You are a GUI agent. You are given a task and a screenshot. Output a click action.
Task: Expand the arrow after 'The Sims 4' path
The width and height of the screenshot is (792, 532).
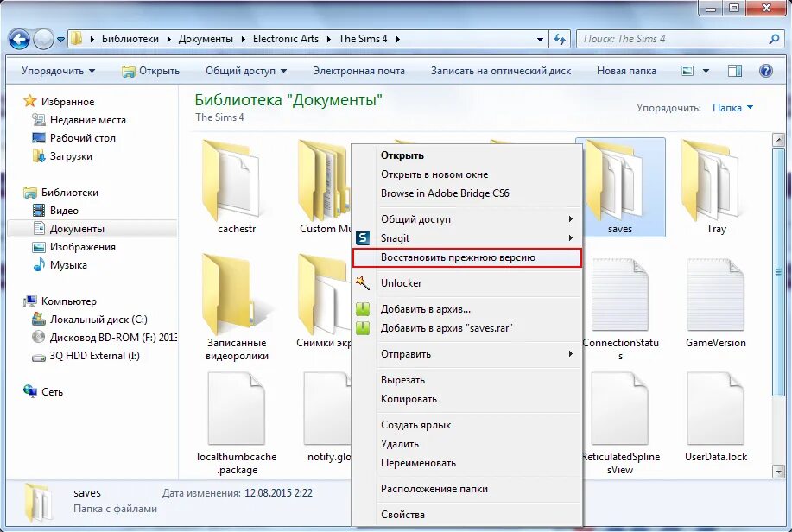coord(398,39)
